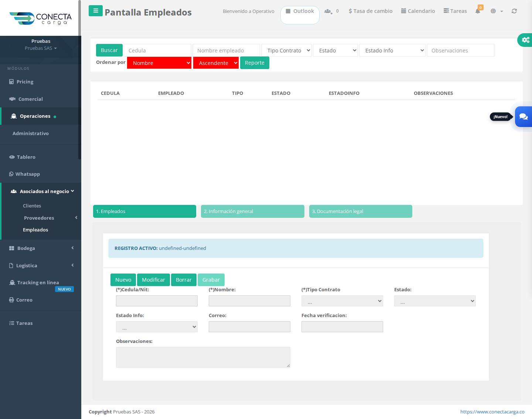Open the Calendario link
This screenshot has height=419, width=532.
[x=418, y=11]
